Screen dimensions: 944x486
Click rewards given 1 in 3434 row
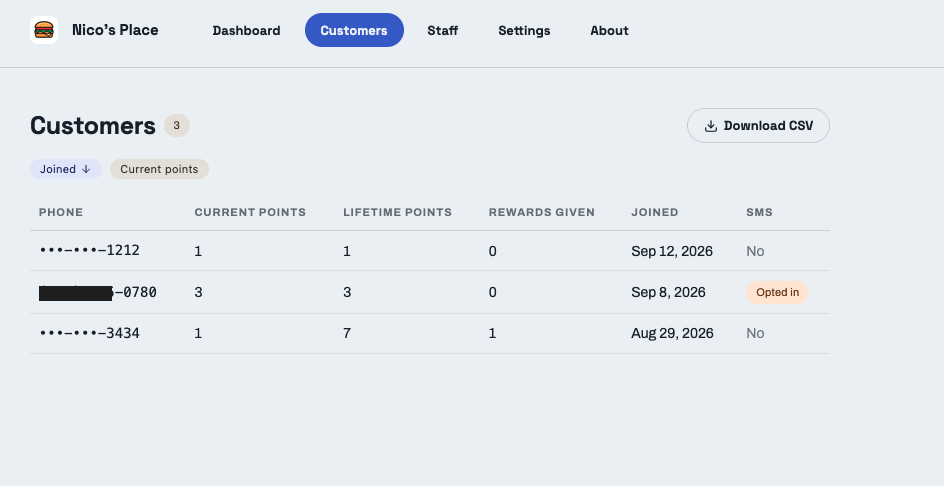pyautogui.click(x=492, y=333)
